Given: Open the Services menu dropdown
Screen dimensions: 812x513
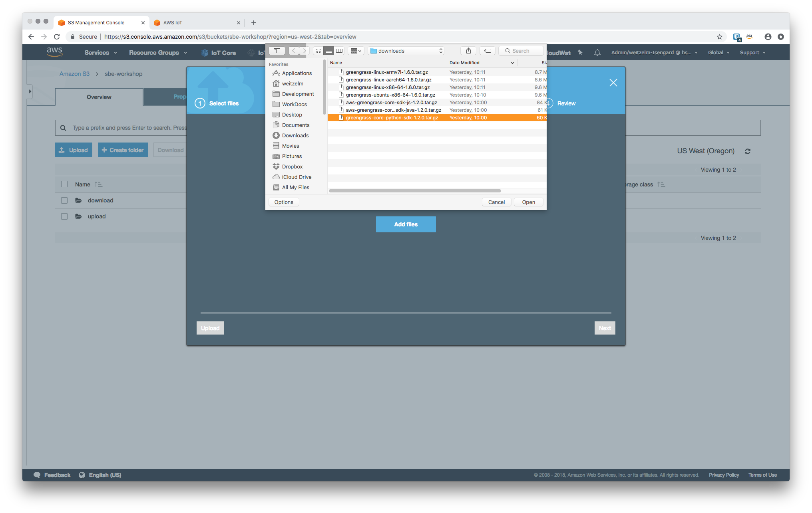Looking at the screenshot, I should tap(101, 53).
